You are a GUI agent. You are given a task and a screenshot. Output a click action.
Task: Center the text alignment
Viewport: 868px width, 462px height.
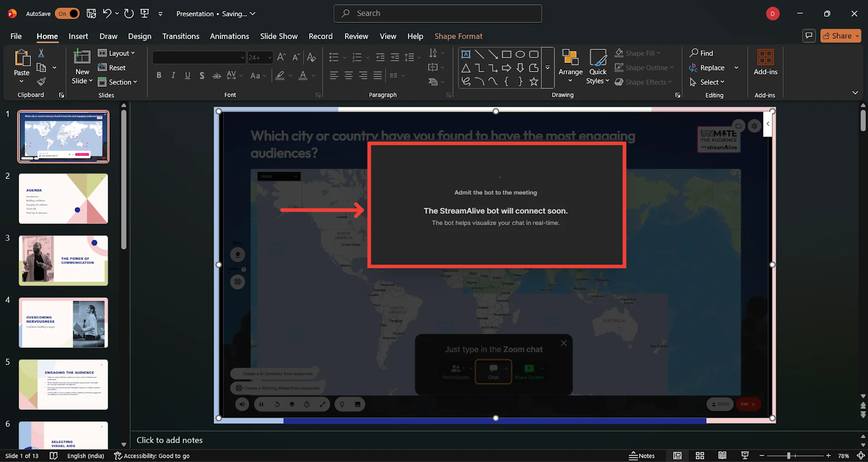[x=349, y=75]
